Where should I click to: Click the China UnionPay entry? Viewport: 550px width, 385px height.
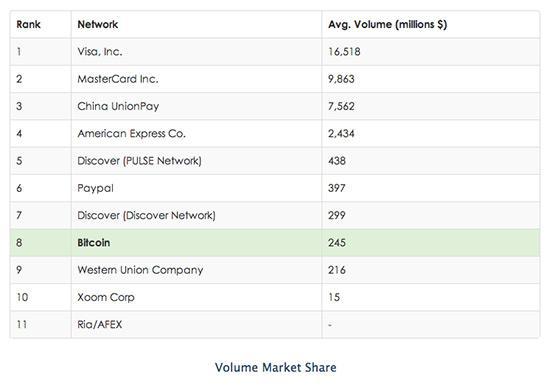click(x=118, y=106)
